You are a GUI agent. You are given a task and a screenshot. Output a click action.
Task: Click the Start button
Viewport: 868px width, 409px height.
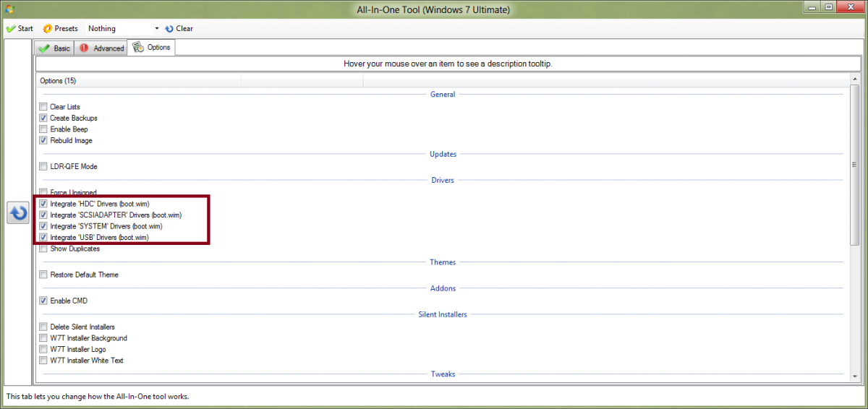click(20, 28)
